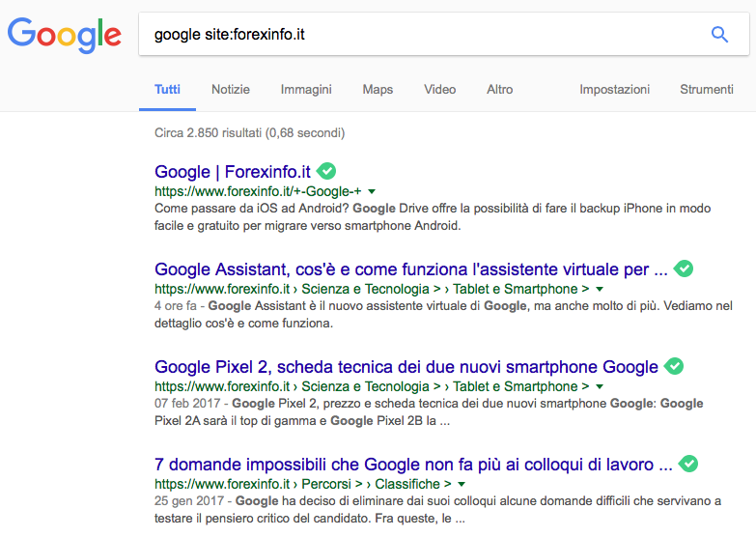Open dropdown arrow after Tablet e Smartphone under Google Pixel 2
The width and height of the screenshot is (756, 537).
tap(600, 386)
